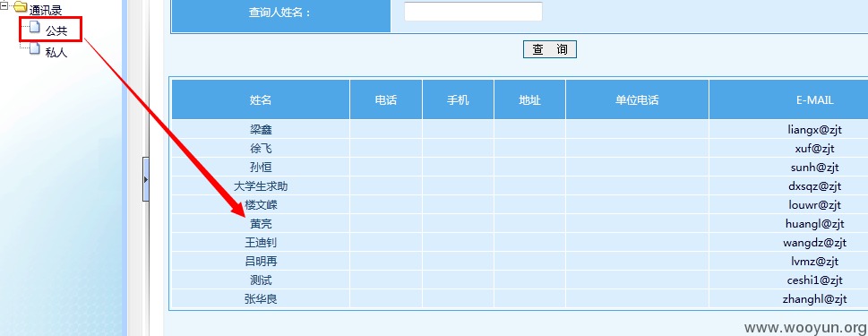Select the name 孙恒
The width and height of the screenshot is (868, 336).
tap(261, 168)
